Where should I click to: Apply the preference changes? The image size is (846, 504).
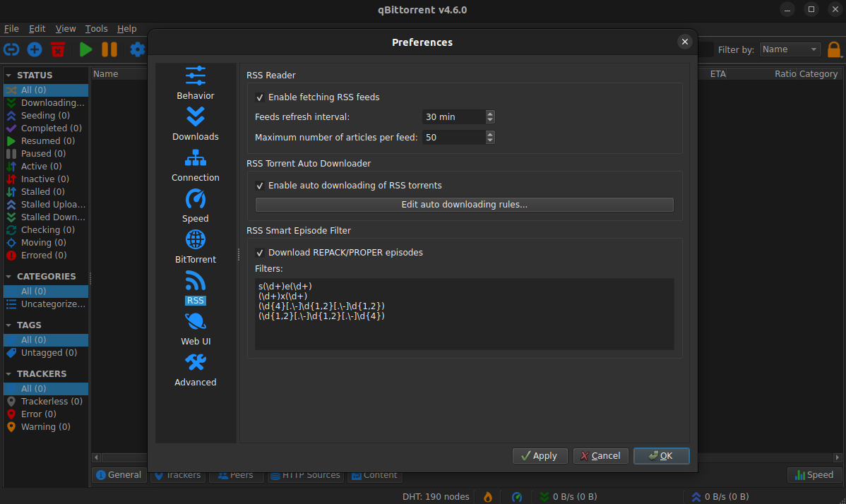(540, 455)
